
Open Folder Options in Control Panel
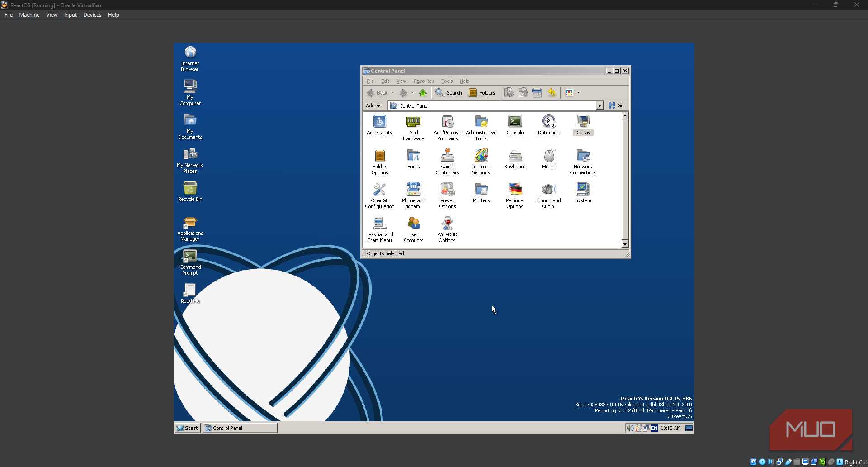[379, 162]
